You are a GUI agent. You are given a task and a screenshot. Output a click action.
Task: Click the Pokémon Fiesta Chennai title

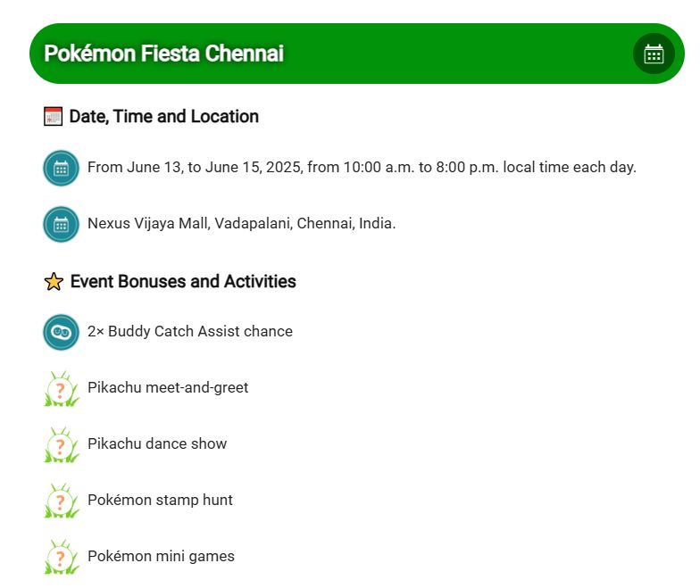click(x=163, y=54)
